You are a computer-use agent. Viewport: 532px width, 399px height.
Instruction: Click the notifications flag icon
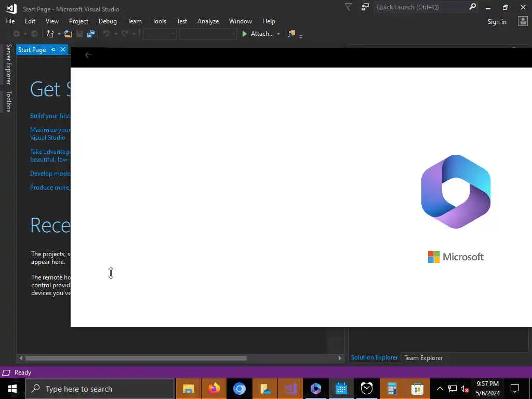[348, 7]
